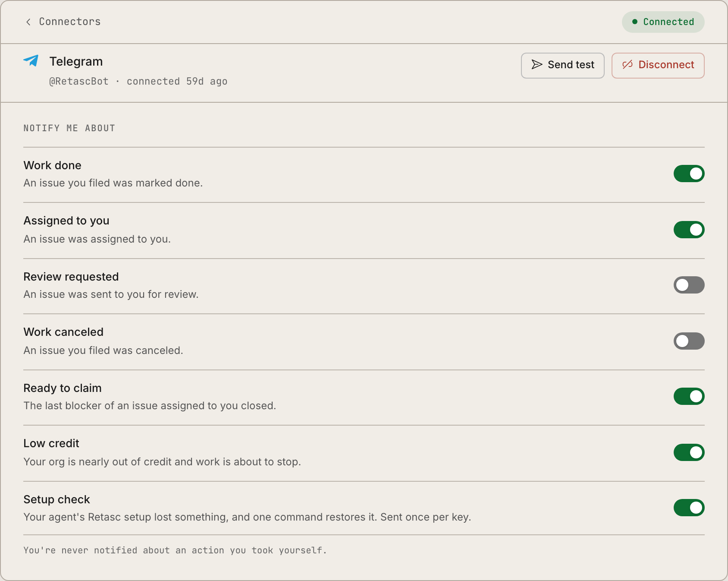Click the Send test button

[562, 65]
